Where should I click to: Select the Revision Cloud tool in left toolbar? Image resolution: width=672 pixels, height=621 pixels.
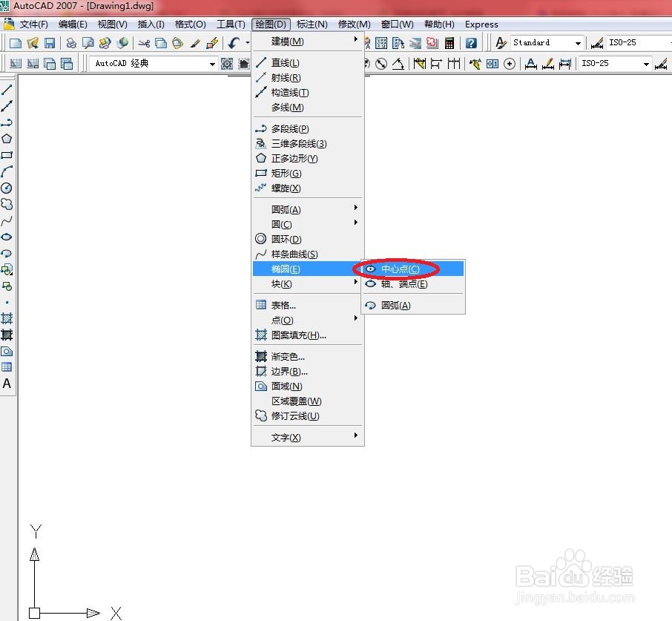[7, 204]
